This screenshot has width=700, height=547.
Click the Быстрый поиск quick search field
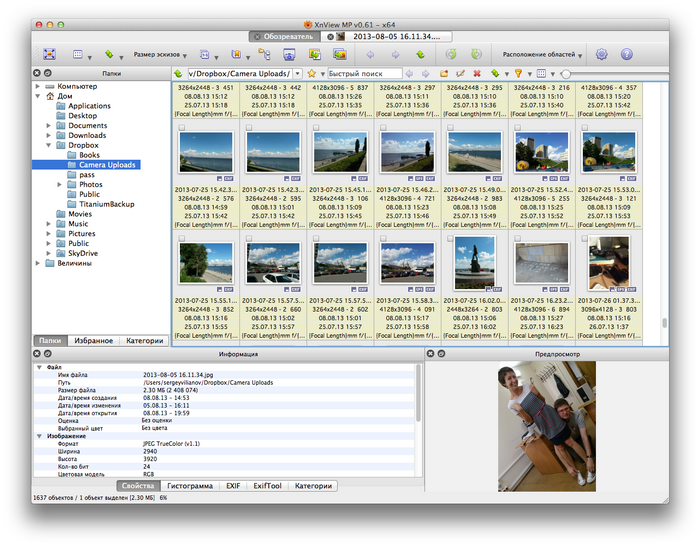point(364,74)
